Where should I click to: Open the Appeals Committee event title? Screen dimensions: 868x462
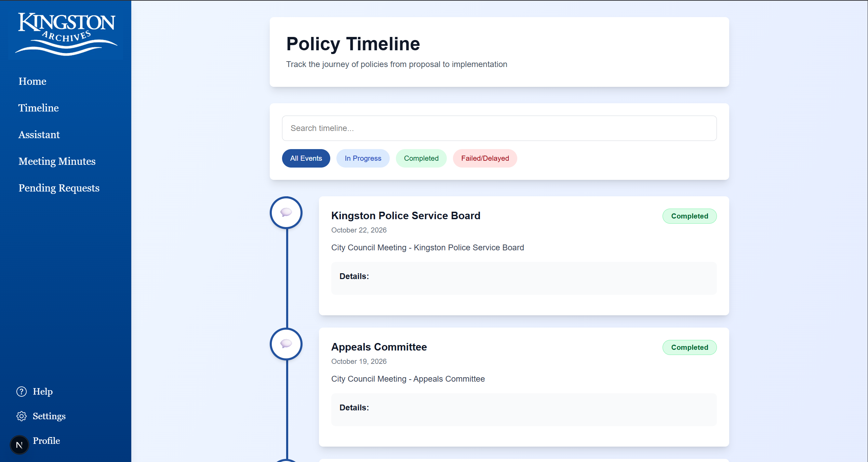coord(379,347)
